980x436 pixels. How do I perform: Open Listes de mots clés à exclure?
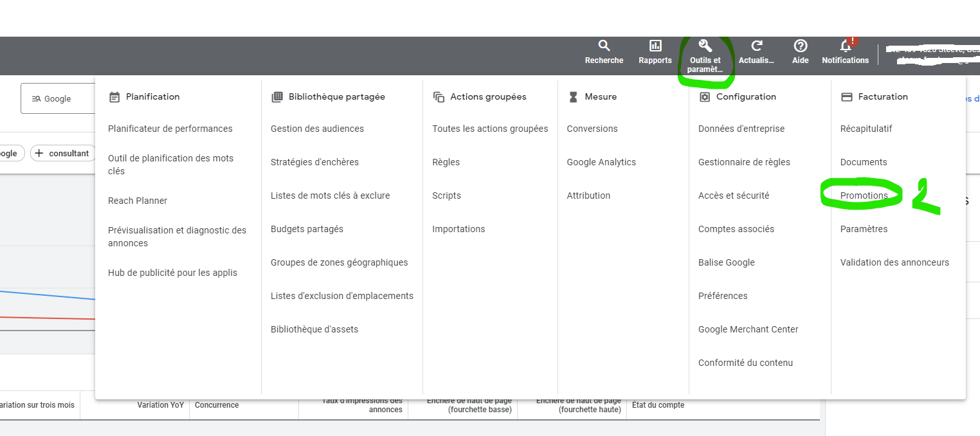331,195
